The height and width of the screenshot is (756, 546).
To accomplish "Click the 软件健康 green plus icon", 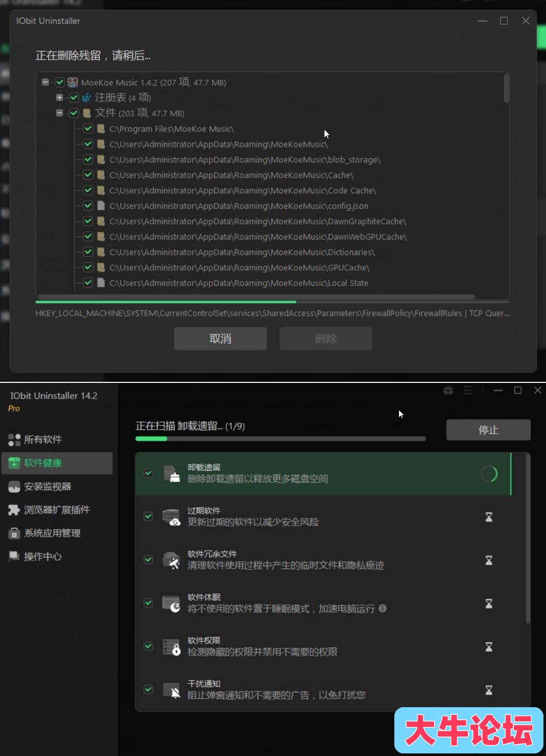I will point(14,463).
